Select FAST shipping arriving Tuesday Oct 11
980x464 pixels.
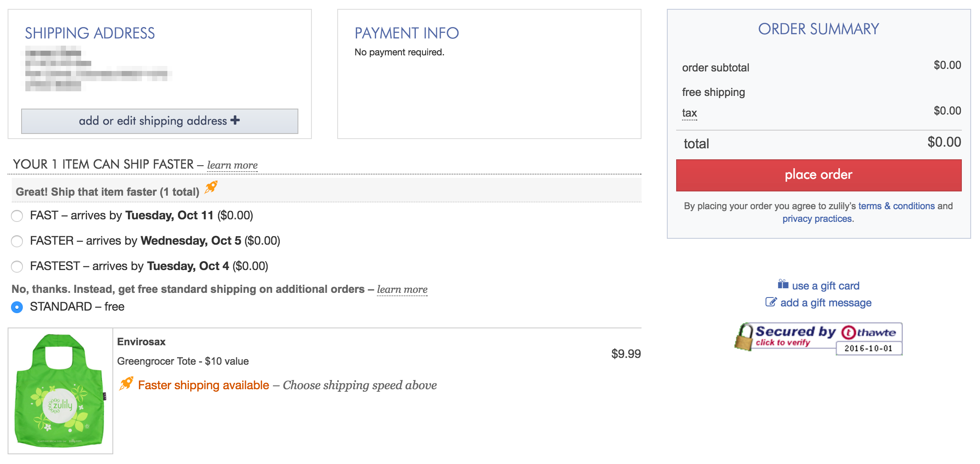click(x=17, y=216)
